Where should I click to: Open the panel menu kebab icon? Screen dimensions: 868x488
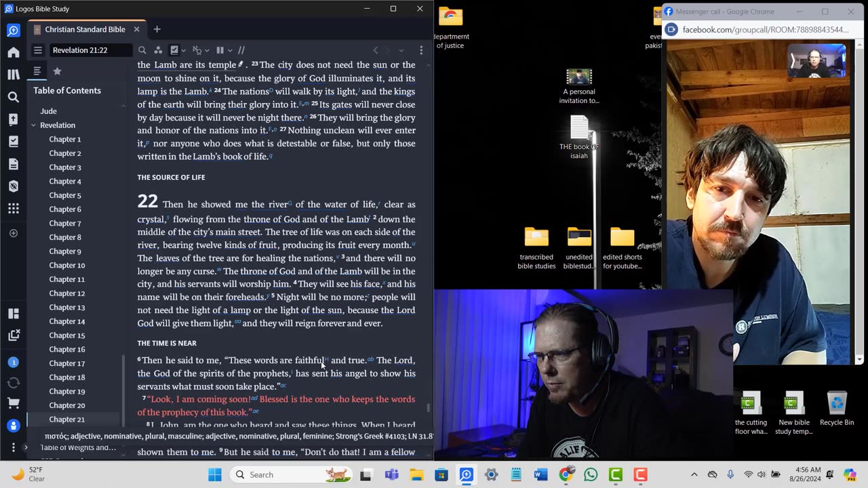click(x=421, y=50)
